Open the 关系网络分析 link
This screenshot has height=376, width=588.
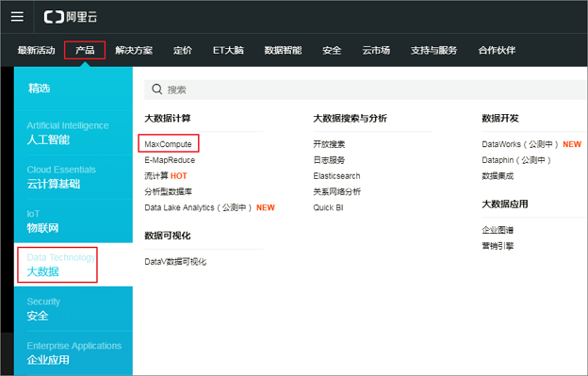[x=337, y=191]
